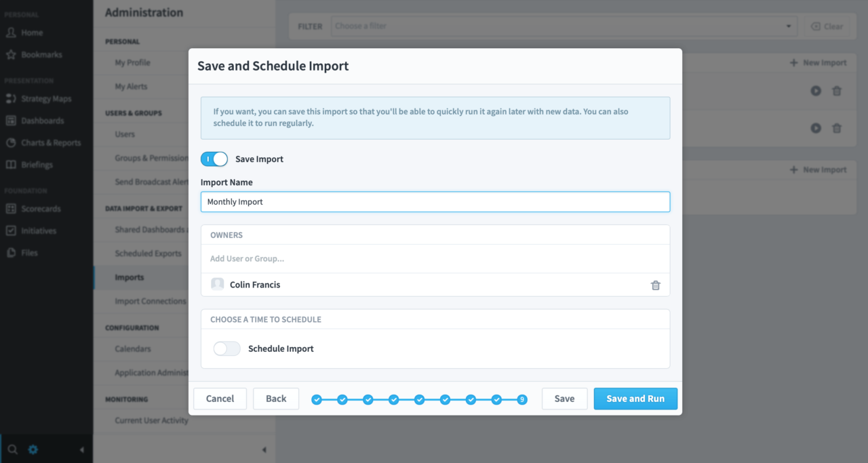
Task: Click the search magnifier icon in the sidebar
Action: (x=12, y=449)
